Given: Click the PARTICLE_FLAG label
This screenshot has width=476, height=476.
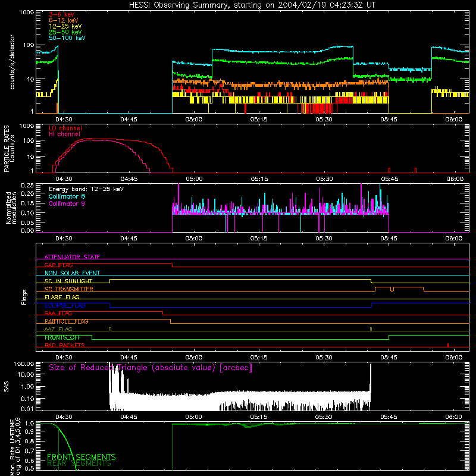Looking at the screenshot, I should coord(67,321).
